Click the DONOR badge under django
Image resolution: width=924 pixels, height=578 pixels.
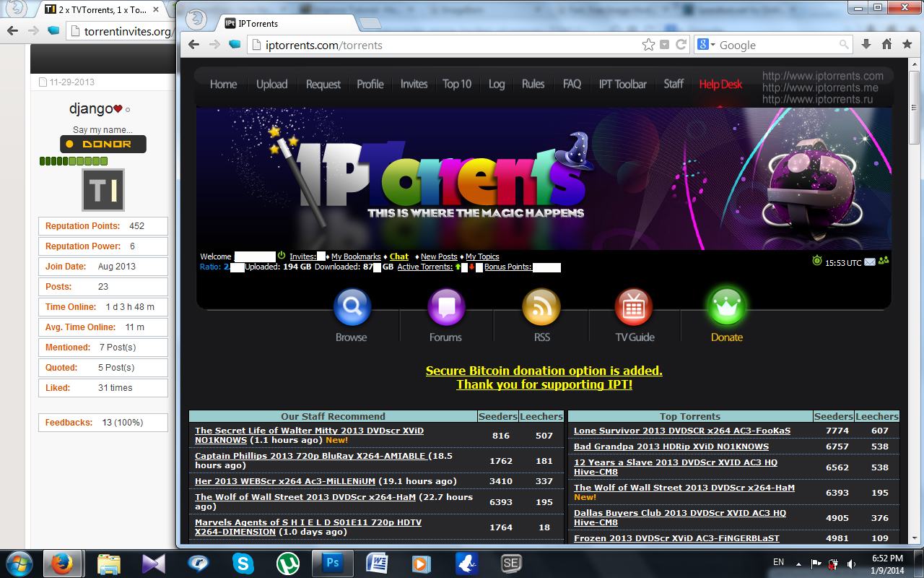103,144
